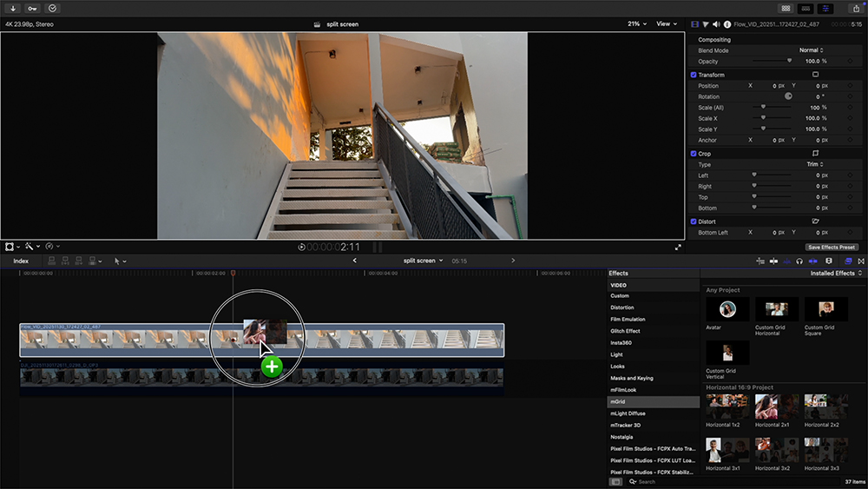The height and width of the screenshot is (489, 868).
Task: Click the Share export icon
Action: (855, 8)
